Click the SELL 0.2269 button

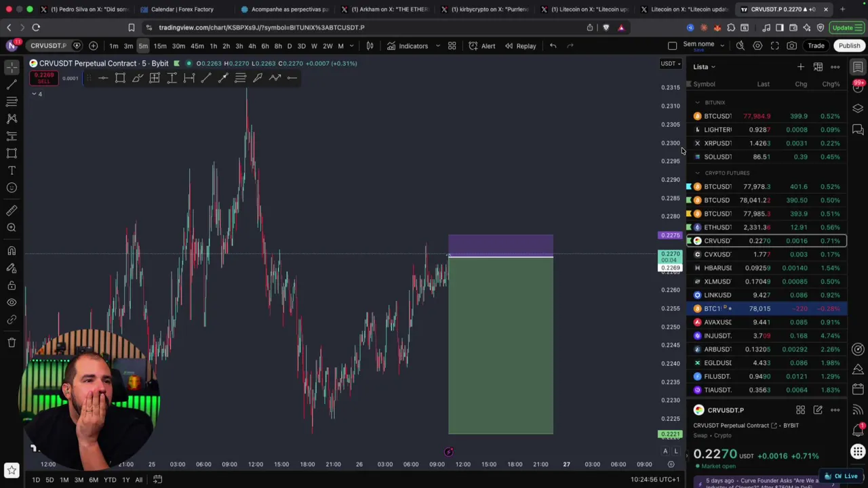click(x=43, y=78)
